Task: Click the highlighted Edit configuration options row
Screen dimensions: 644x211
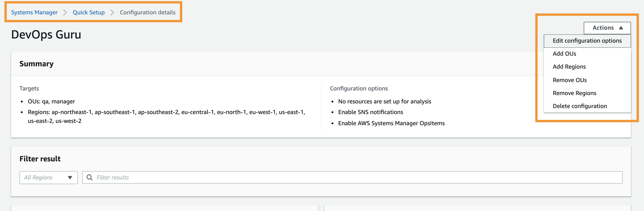Action: point(587,41)
